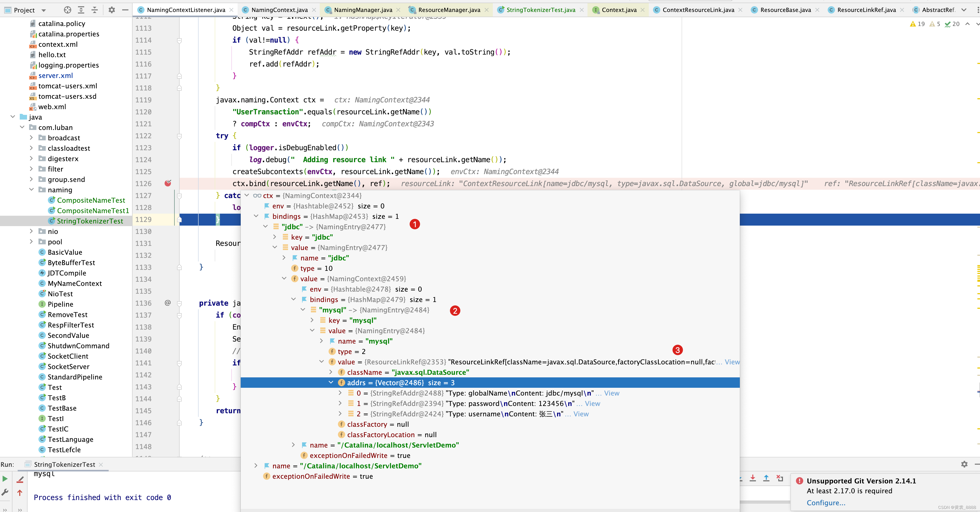Collapse the com.luban package
Viewport: 980px width, 512px height.
pyautogui.click(x=22, y=127)
